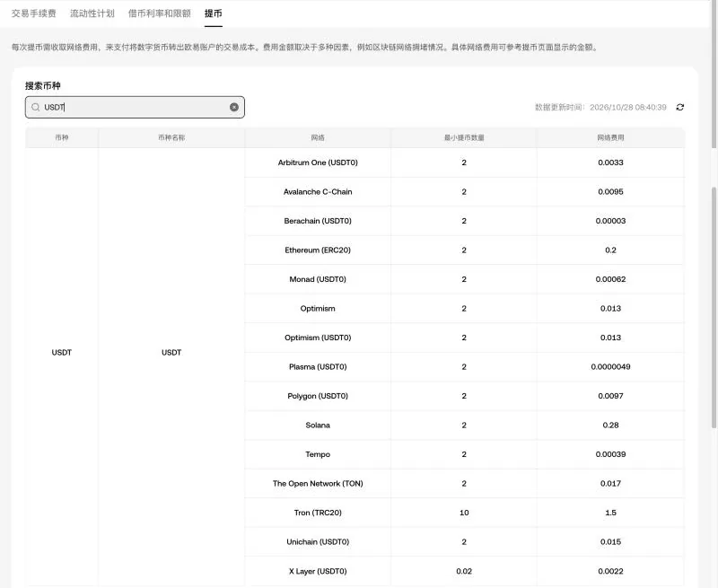This screenshot has height=588, width=718.
Task: Click the 币种 column header
Action: pyautogui.click(x=62, y=137)
